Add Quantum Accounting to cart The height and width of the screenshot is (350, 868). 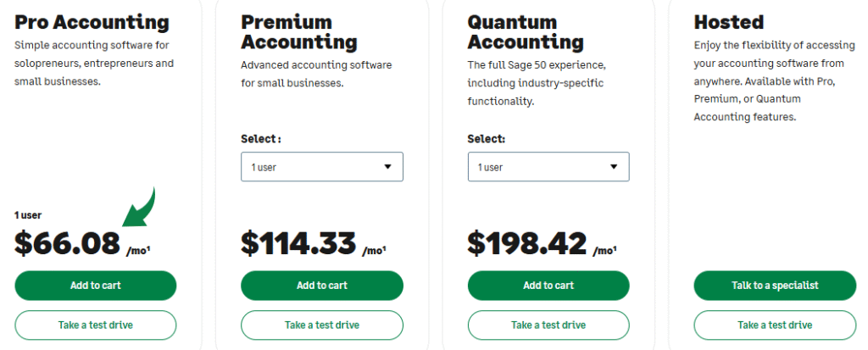548,286
